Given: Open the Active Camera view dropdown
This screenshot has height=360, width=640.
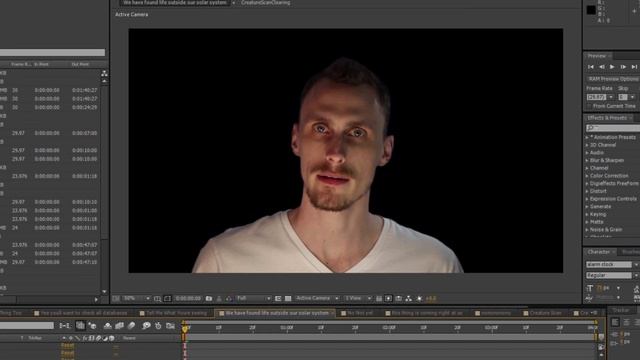Looking at the screenshot, I should tap(317, 299).
